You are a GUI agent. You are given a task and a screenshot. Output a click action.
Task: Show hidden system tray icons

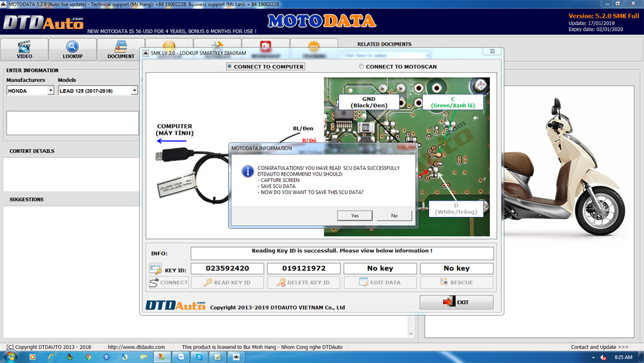pyautogui.click(x=593, y=357)
